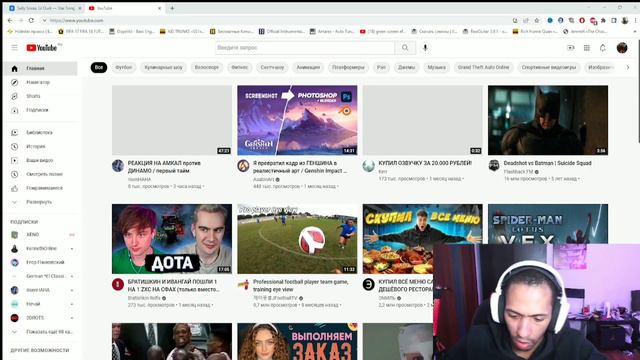Go back with browser back arrow
The height and width of the screenshot is (360, 640).
point(10,20)
